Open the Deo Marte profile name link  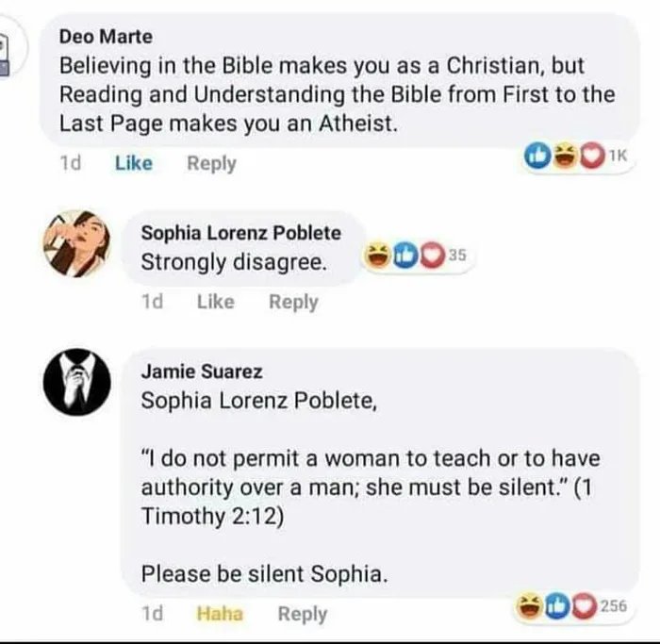tap(106, 37)
